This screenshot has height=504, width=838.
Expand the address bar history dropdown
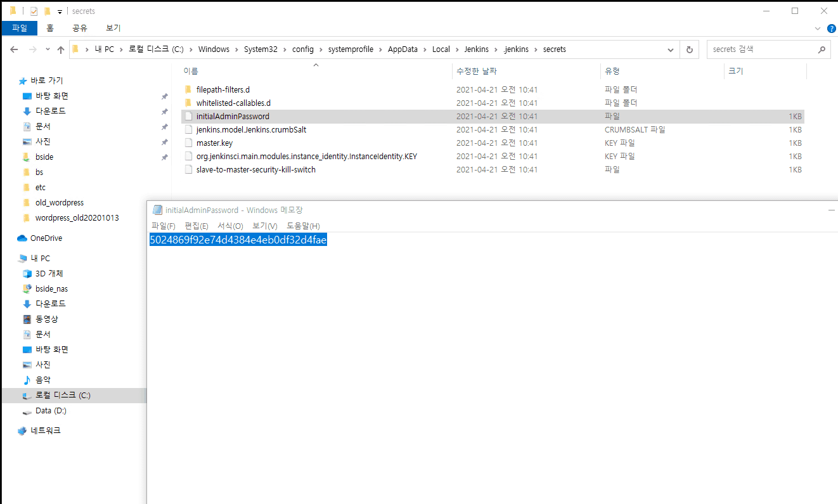671,49
